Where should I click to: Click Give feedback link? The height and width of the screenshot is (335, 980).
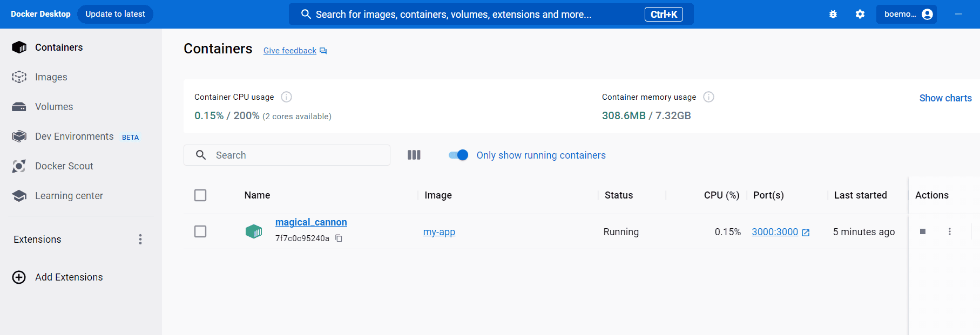click(290, 51)
